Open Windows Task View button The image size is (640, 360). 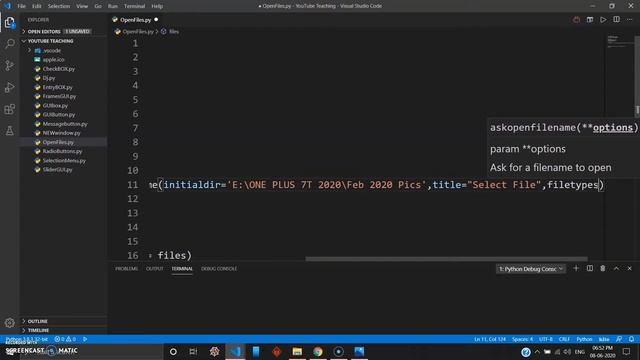193,351
